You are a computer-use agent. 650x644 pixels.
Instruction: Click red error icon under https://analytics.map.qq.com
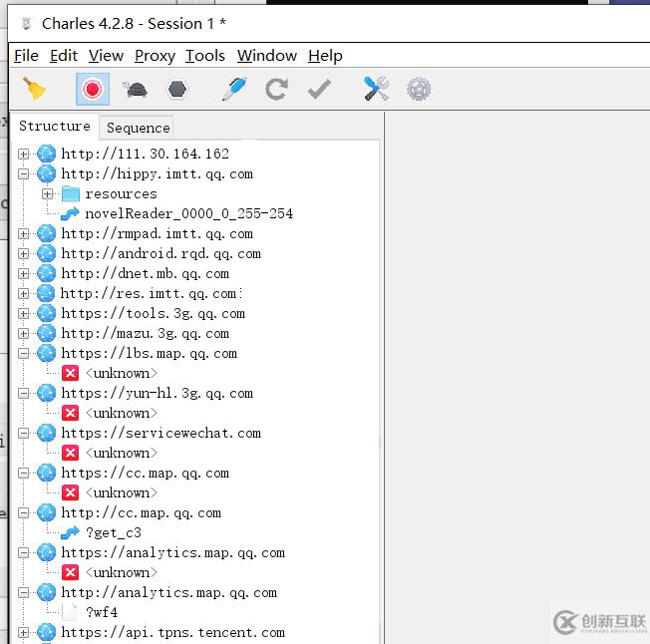pyautogui.click(x=71, y=572)
